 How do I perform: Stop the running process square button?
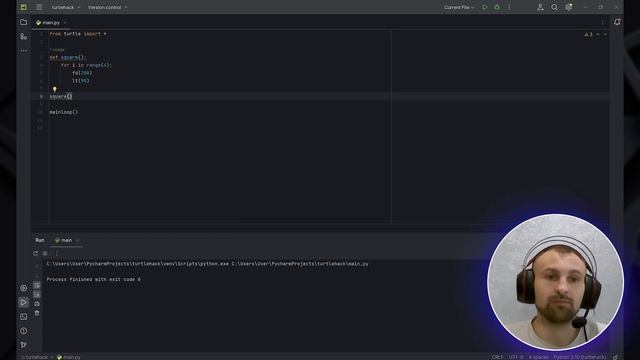point(45,253)
